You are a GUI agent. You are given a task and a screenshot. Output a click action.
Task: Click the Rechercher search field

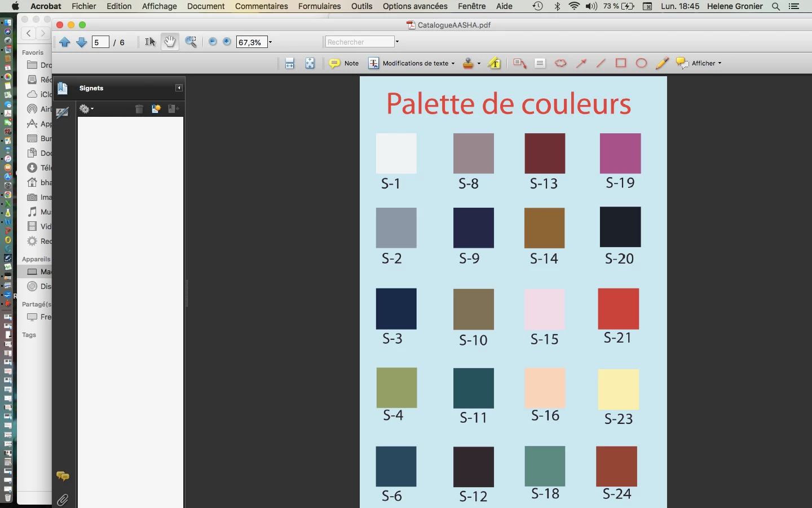(360, 42)
